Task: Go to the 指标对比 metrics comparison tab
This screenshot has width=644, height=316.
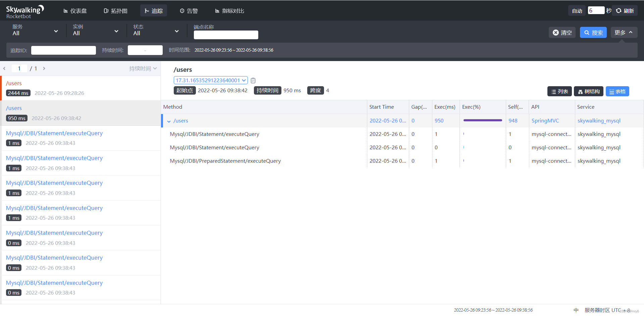Action: (229, 11)
